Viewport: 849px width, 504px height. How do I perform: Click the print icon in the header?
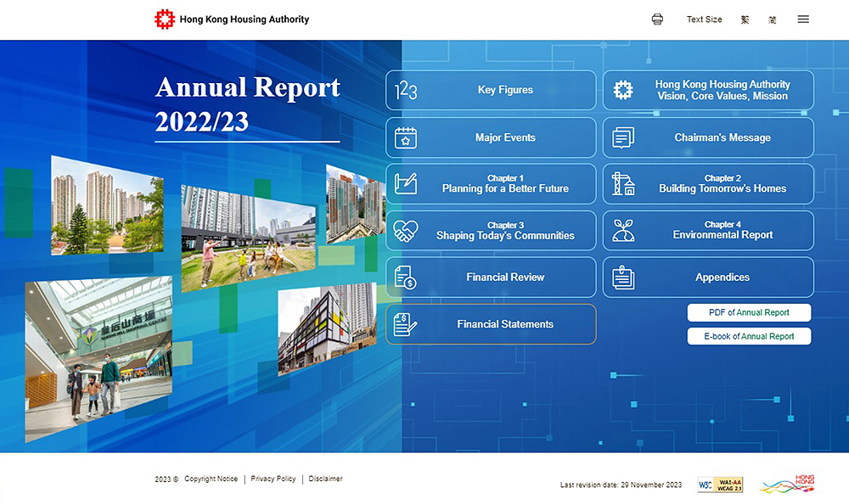tap(657, 19)
